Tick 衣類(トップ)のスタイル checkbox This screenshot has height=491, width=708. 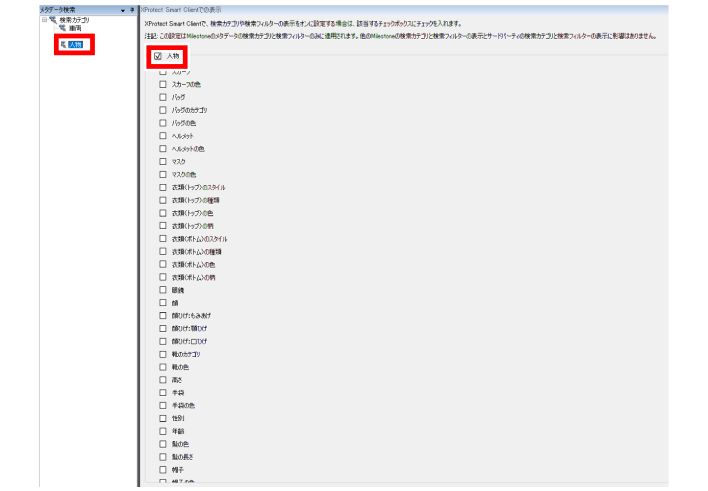(163, 187)
